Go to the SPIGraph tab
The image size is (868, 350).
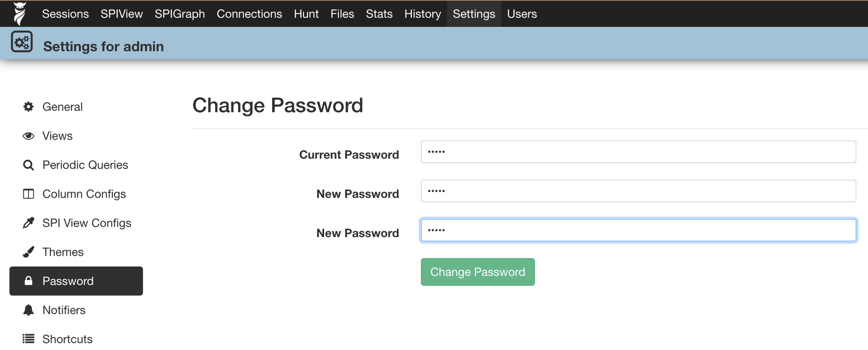pyautogui.click(x=180, y=14)
